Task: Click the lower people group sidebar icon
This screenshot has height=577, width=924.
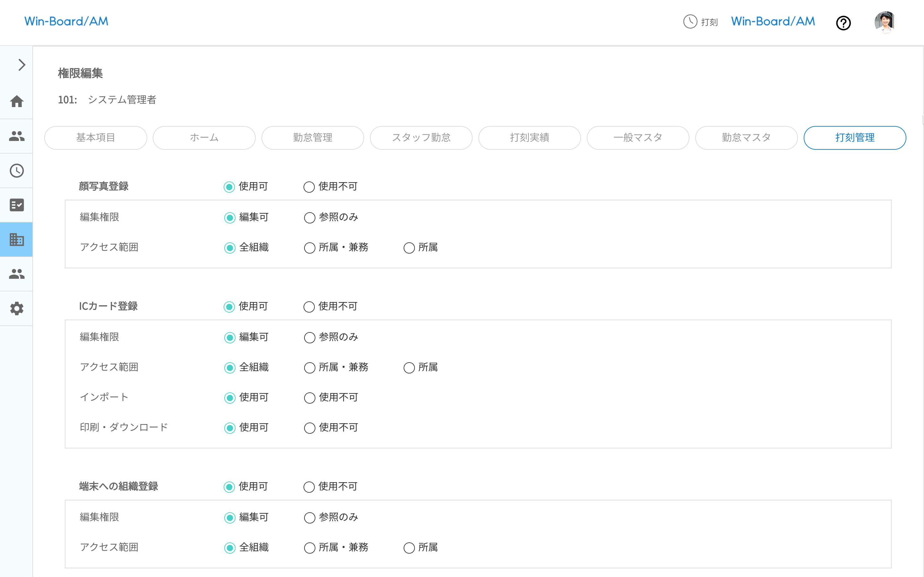Action: pos(17,274)
